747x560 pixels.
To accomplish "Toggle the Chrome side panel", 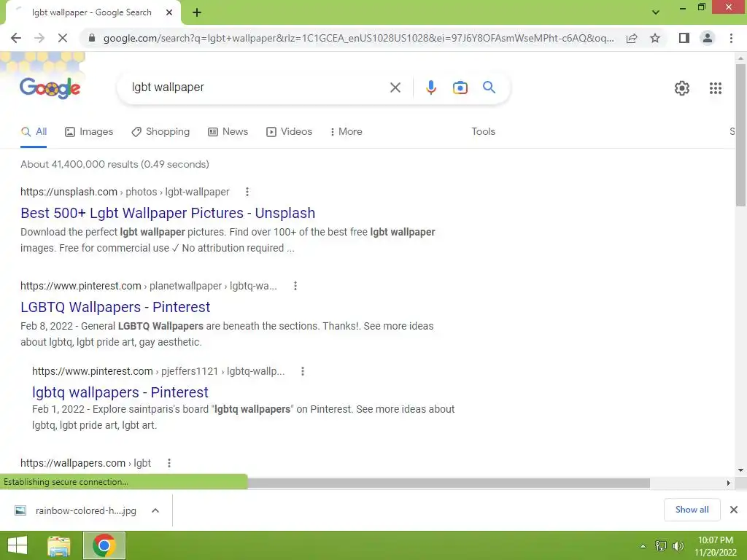I will [684, 38].
